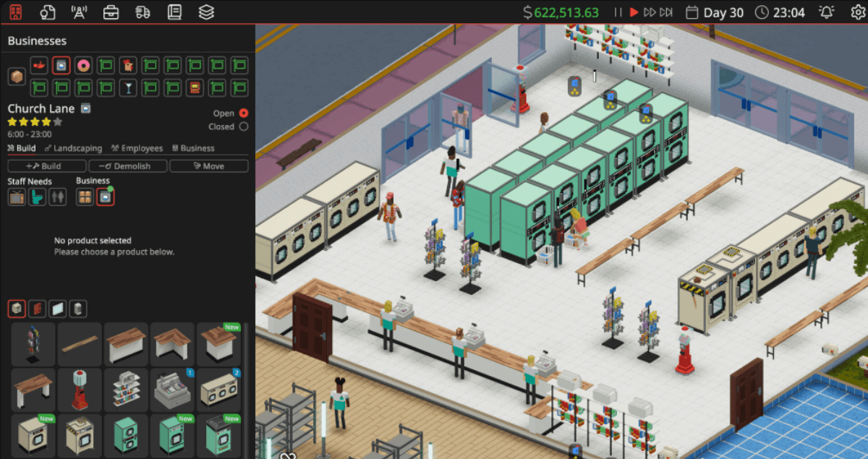
Task: Select the rooster business icon
Action: point(128,66)
